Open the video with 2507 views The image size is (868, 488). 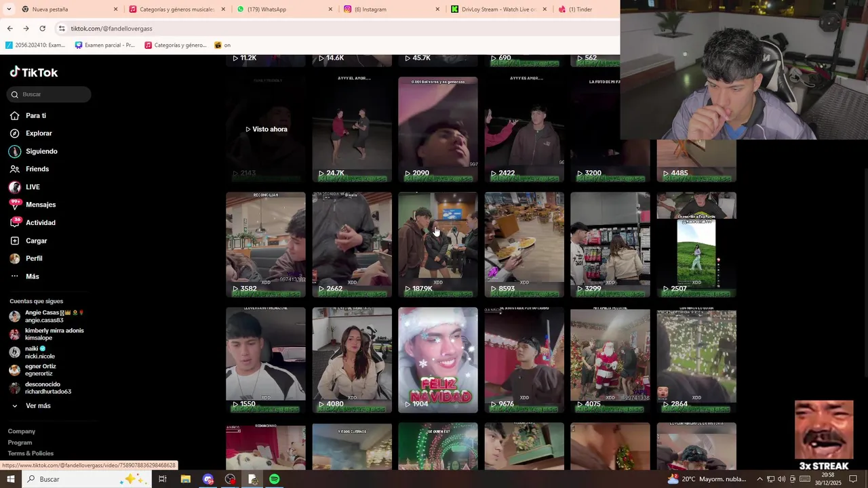[x=696, y=245]
